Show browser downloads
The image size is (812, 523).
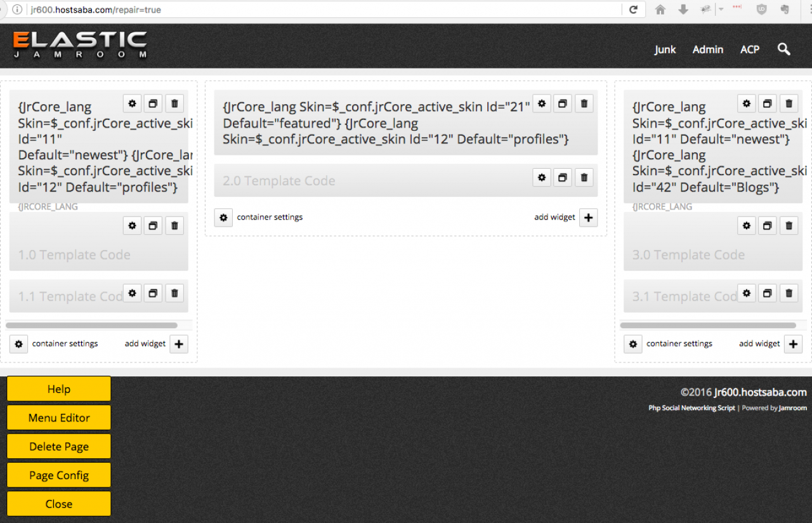pyautogui.click(x=683, y=10)
